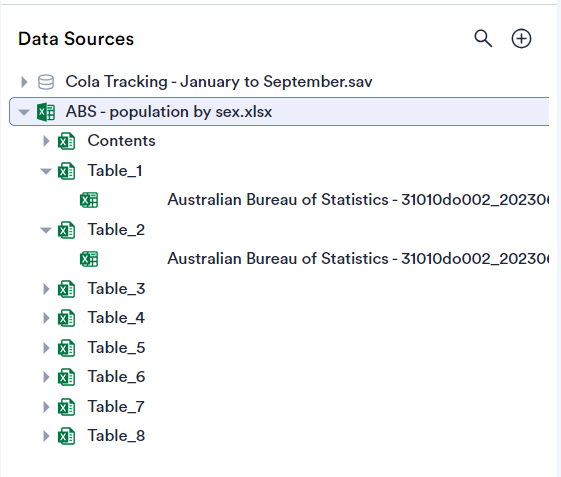The width and height of the screenshot is (561, 477).
Task: Click the Excel icon beside ABS population file
Action: (x=46, y=112)
